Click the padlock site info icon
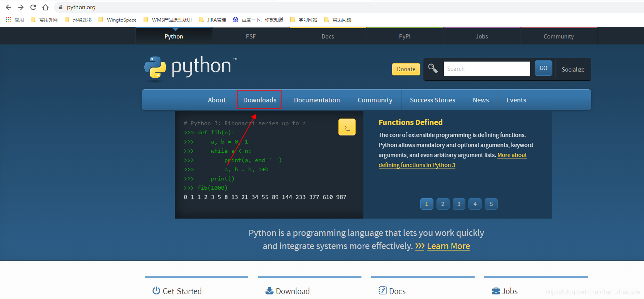Screen dimensions: 644x299 (x=61, y=7)
